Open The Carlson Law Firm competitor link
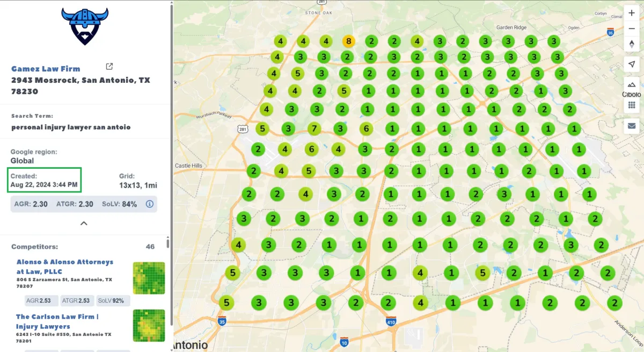This screenshot has width=644, height=352. 57,321
